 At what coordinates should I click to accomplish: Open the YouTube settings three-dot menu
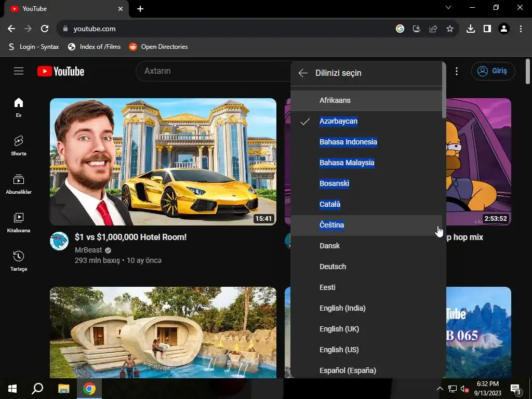[457, 71]
